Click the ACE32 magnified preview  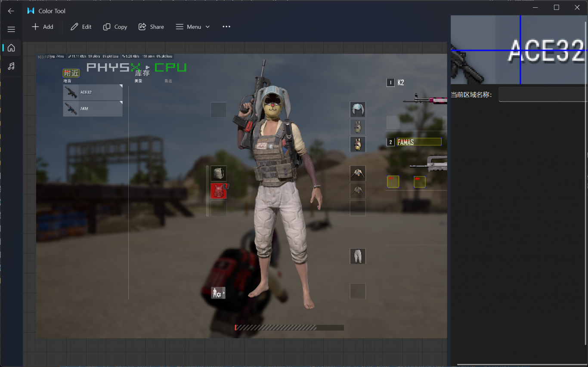coord(518,50)
